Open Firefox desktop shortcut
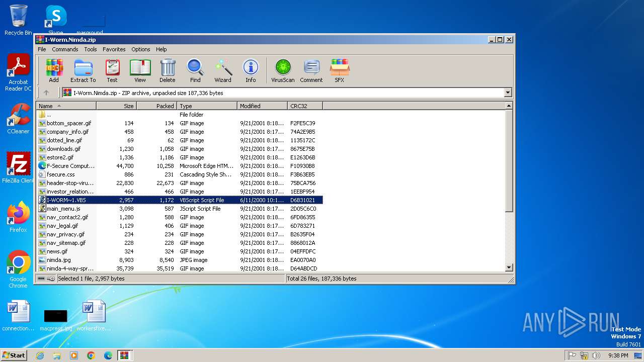Screen dimensions: 644x362 point(18,217)
